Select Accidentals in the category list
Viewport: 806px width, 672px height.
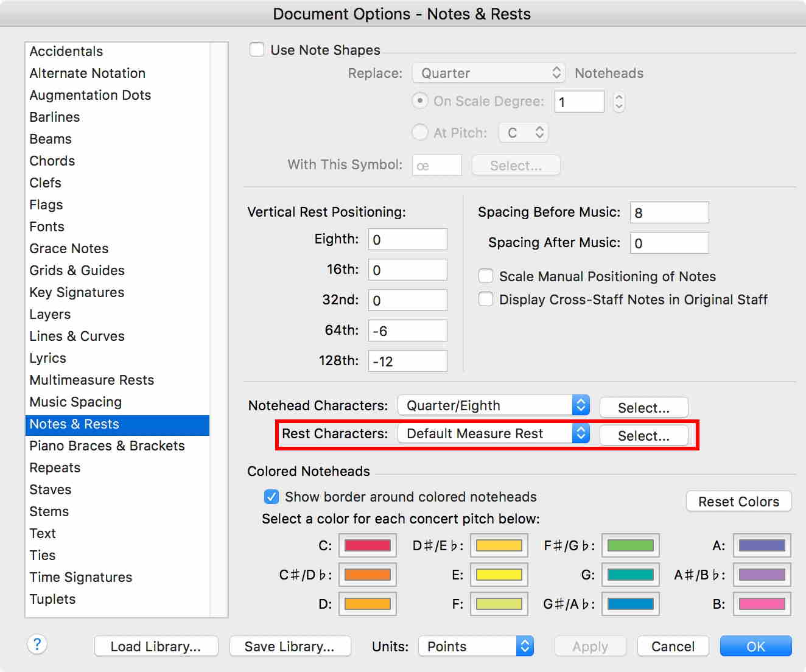point(117,51)
